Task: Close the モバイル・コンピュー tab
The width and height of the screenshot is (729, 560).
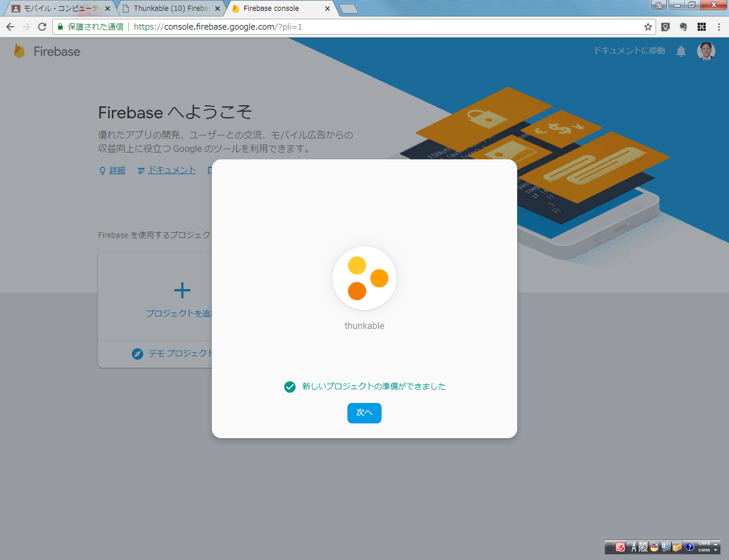Action: coord(107,9)
